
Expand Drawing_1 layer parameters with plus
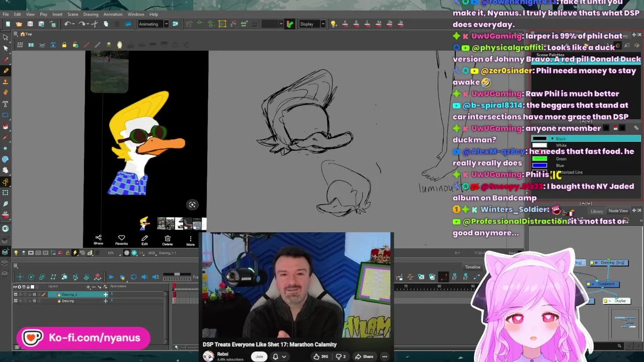pos(106,295)
